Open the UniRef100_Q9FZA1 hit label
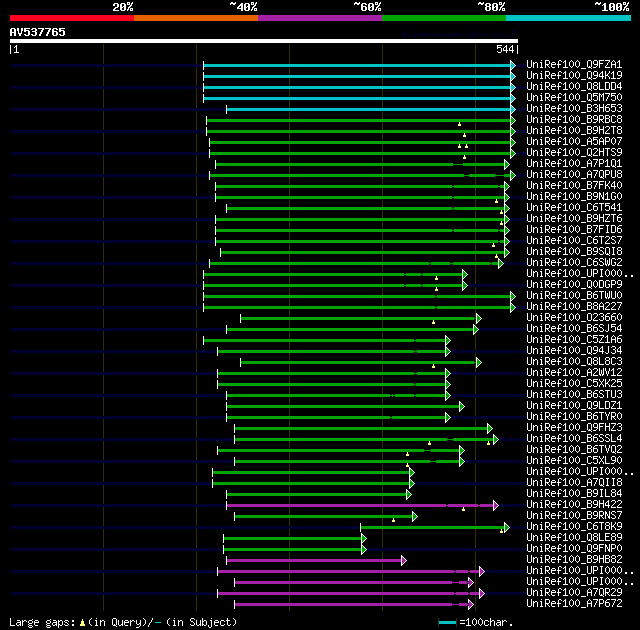The height and width of the screenshot is (630, 640). pyautogui.click(x=574, y=64)
